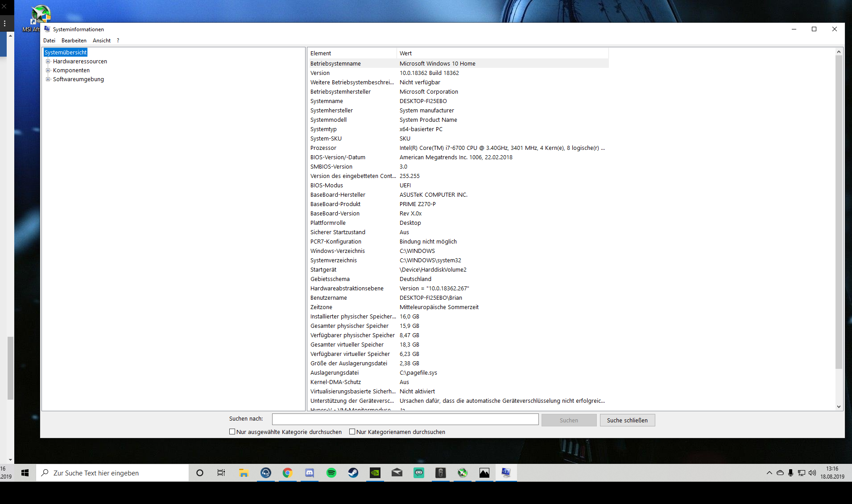Screen dimensions: 852x504
Task: Select Softwareumgebung label in tree
Action: [x=79, y=79]
